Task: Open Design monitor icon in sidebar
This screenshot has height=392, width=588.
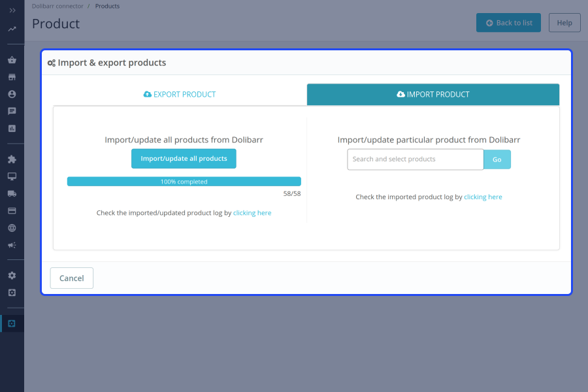Action: click(x=12, y=176)
